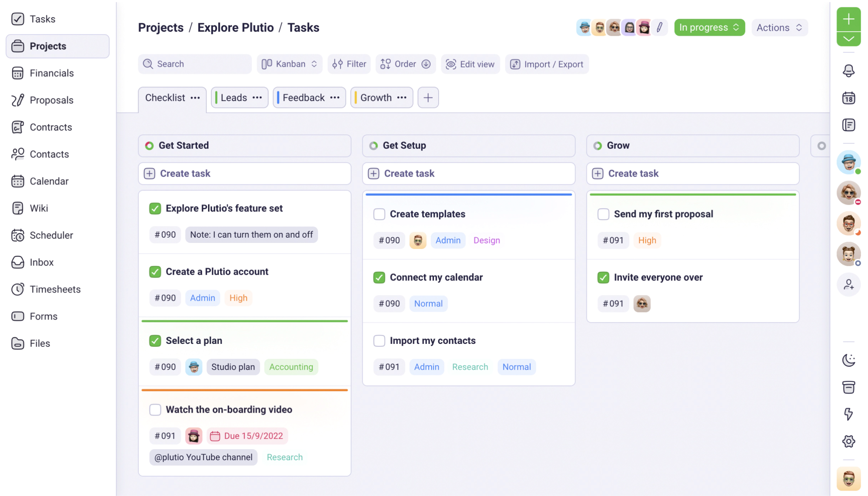
Task: Open the Feedback tab options menu
Action: (335, 98)
